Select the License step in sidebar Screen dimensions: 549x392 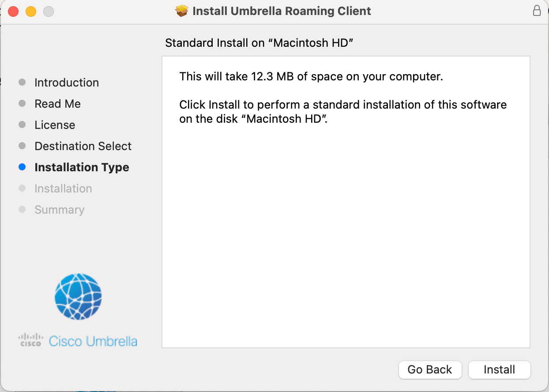pos(55,125)
